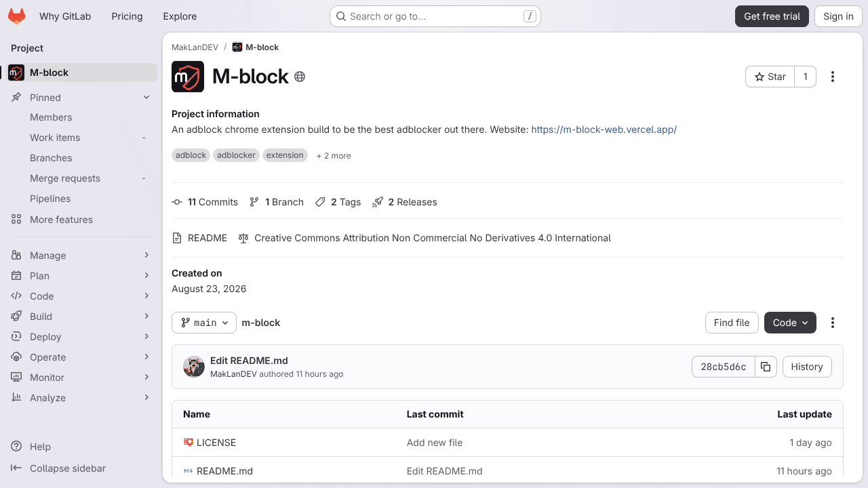Screen dimensions: 868x488
Task: Open the star count showing 1
Action: click(x=806, y=77)
